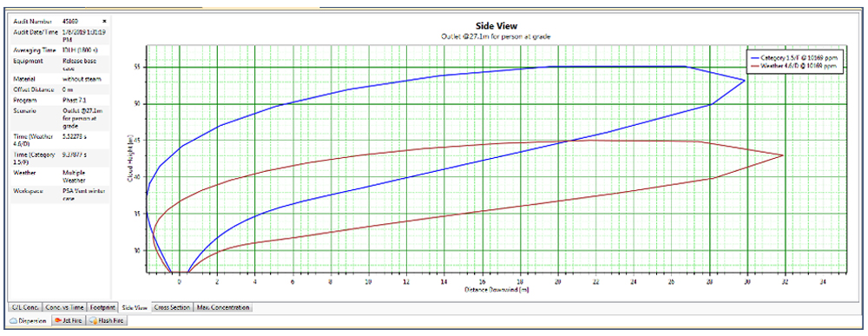Open the Cross Section tab
Screen dimensions: 868x336
[x=172, y=307]
